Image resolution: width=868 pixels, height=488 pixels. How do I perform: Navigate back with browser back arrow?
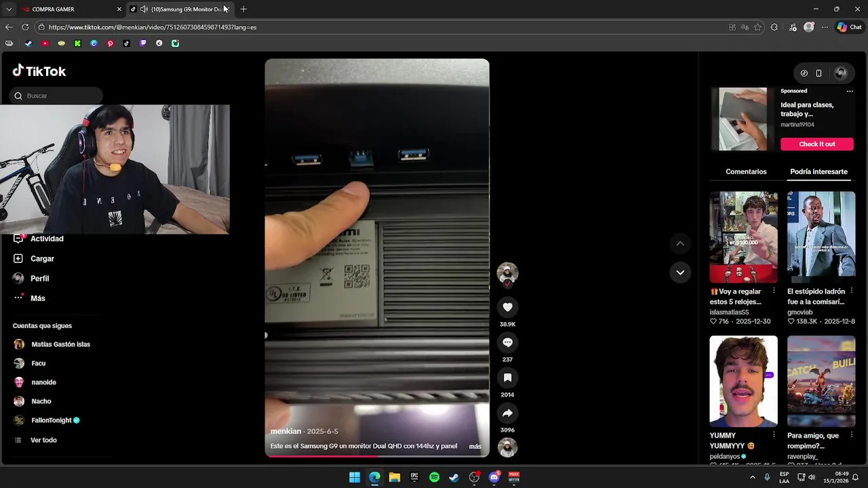pyautogui.click(x=9, y=27)
